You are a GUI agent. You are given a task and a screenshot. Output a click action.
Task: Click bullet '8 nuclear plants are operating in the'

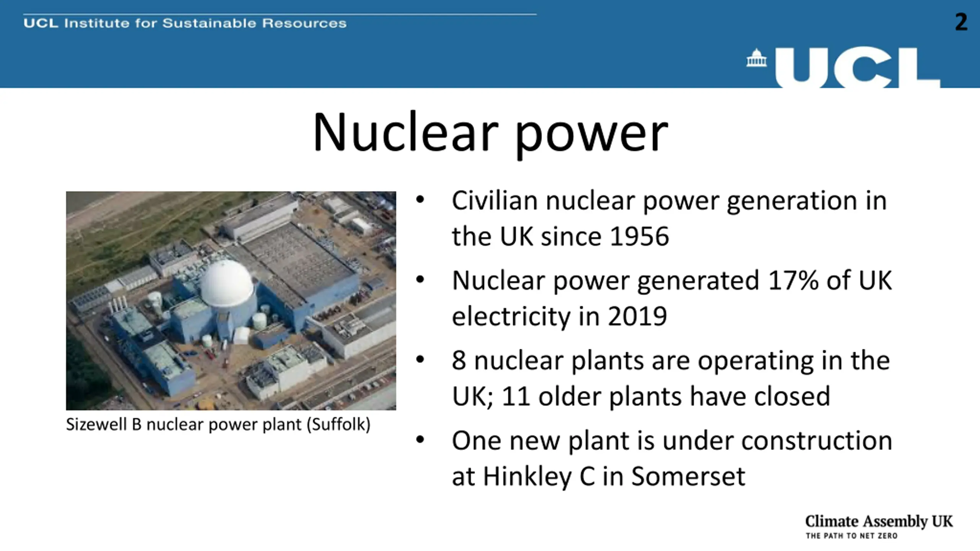click(671, 361)
